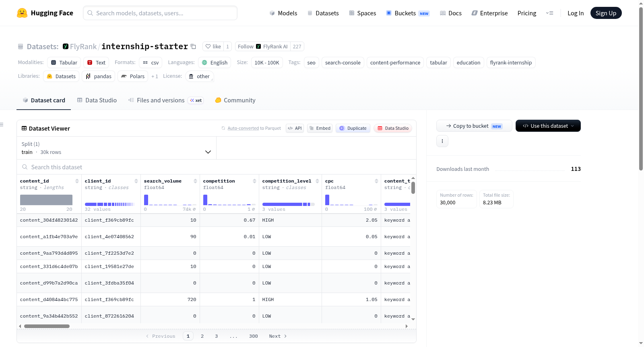Go to Buckets in the top navigation
This screenshot has height=347, width=644.
408,13
